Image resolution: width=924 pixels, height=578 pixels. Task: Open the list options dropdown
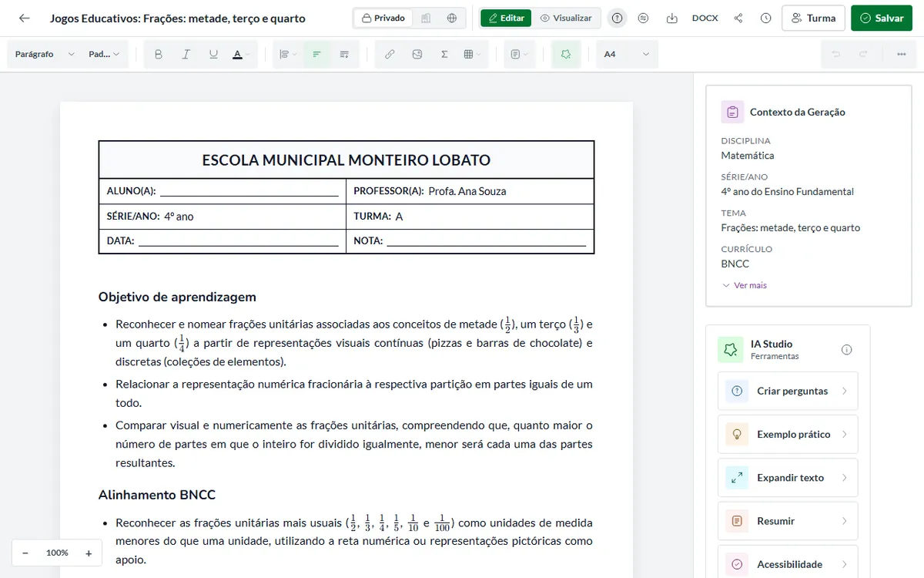point(288,54)
